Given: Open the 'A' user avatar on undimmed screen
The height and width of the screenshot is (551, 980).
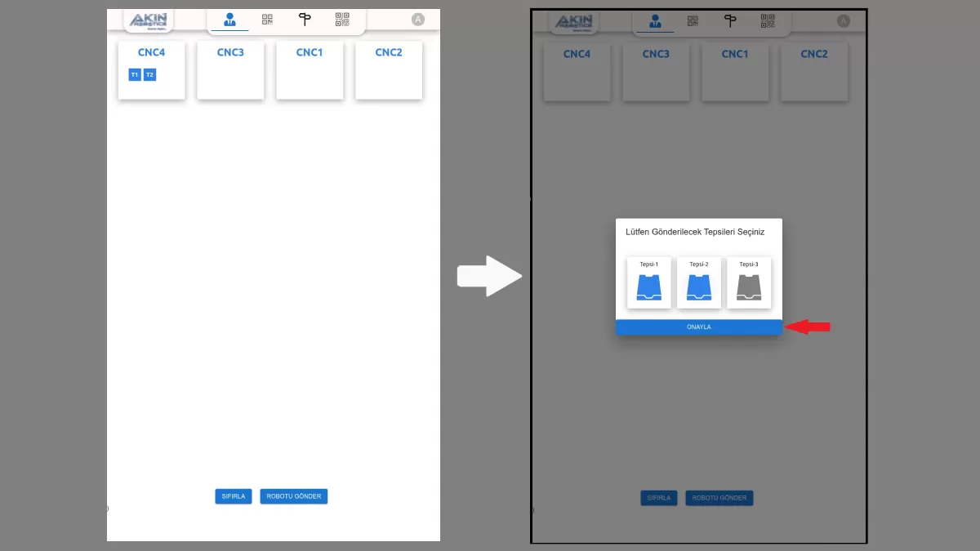Looking at the screenshot, I should tap(418, 20).
